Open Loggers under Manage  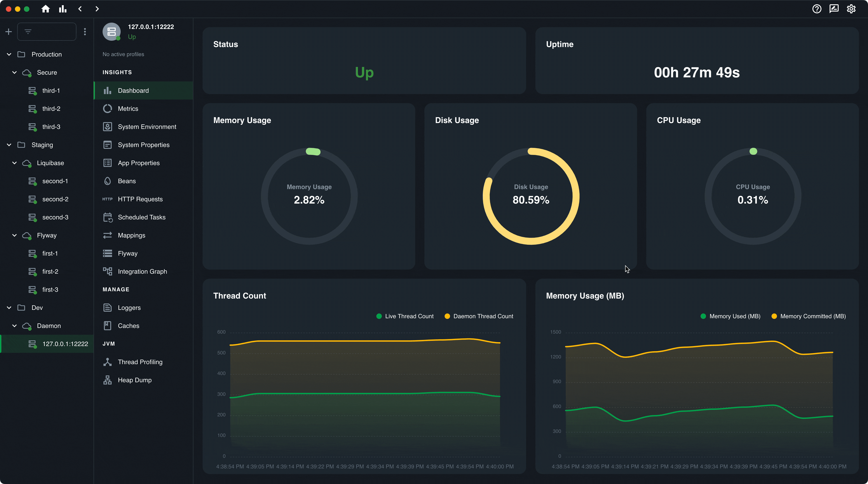pyautogui.click(x=129, y=308)
